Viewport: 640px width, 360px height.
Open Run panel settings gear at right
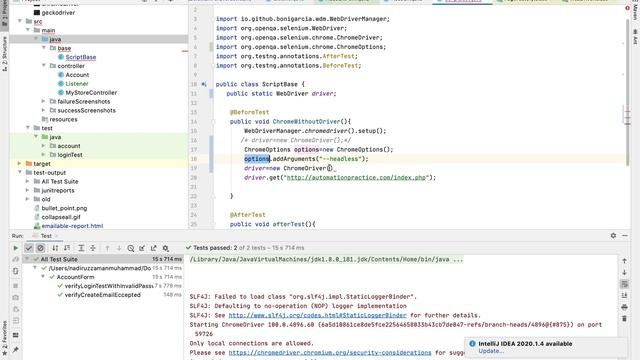(613, 236)
